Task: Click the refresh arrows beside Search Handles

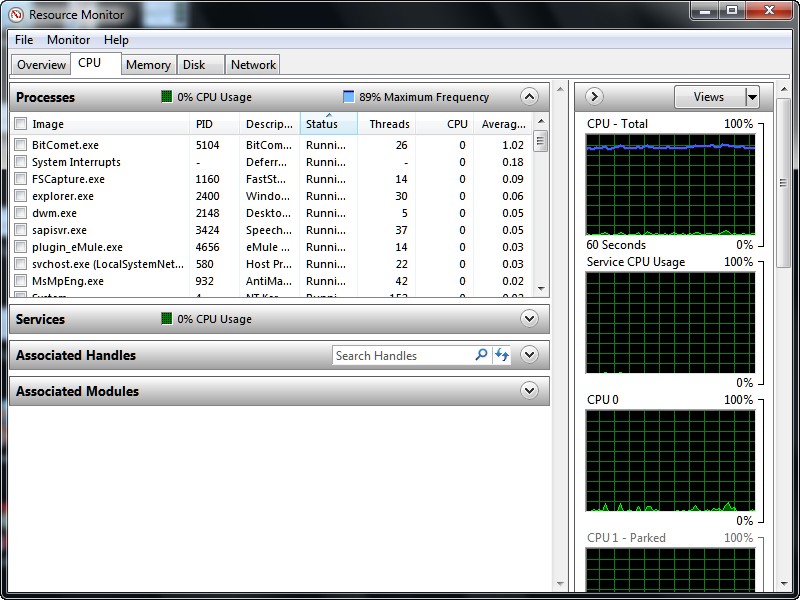Action: click(502, 355)
